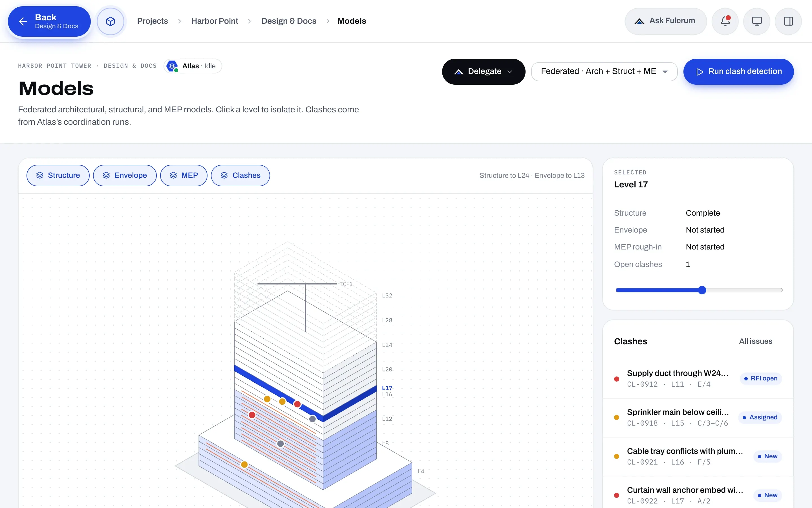This screenshot has height=508, width=812.
Task: Click the Open clashes value 1
Action: click(688, 264)
